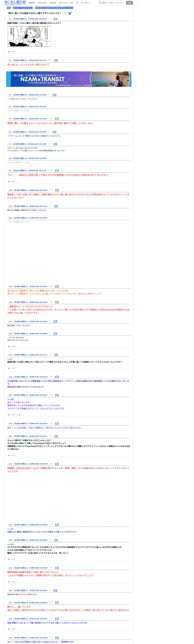
Task: Like post 15 with its heart icon
Action: [50, 321]
